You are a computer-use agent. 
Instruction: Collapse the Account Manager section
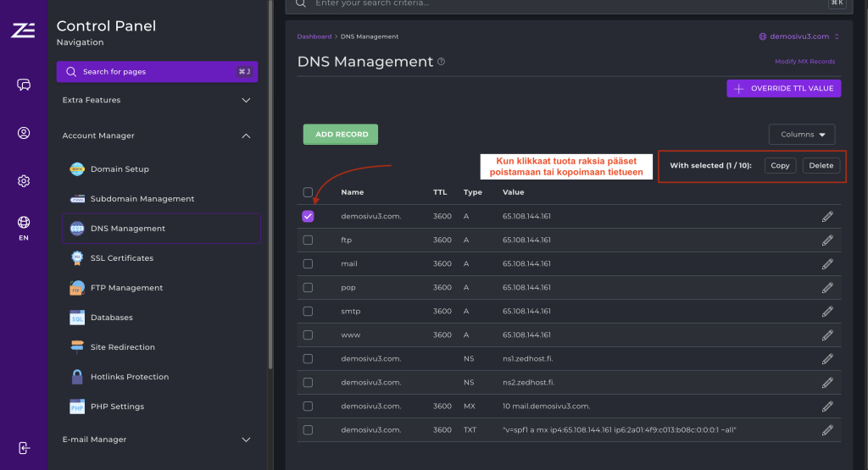(x=246, y=135)
